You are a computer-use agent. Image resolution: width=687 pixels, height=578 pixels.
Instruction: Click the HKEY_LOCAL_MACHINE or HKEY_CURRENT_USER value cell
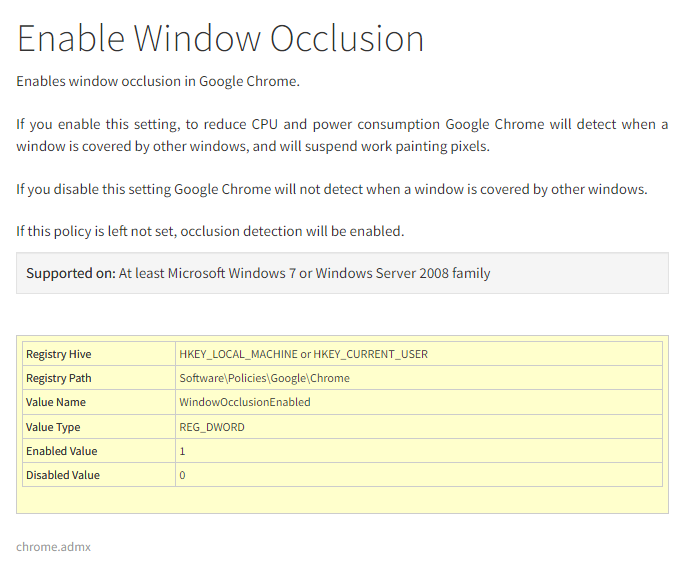(x=303, y=354)
